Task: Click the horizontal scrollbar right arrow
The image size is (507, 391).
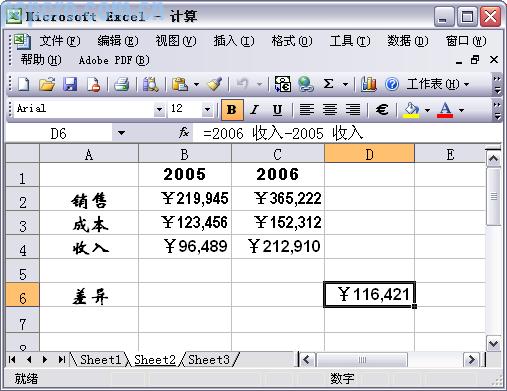Action: tap(471, 360)
